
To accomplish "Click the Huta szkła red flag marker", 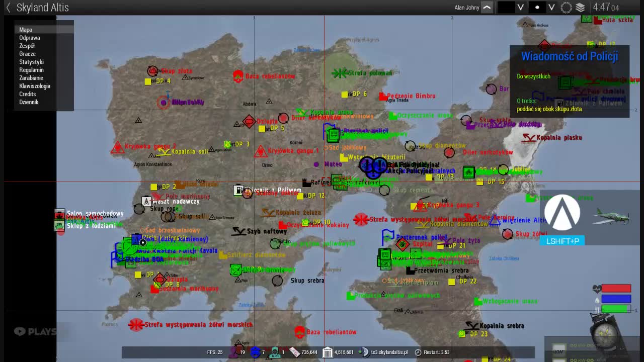I will [598, 21].
